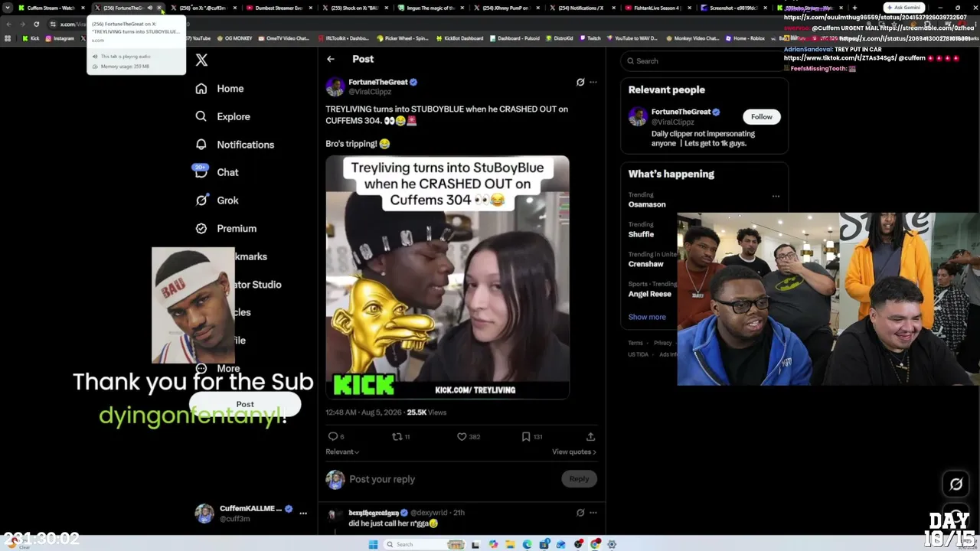Screen dimensions: 980x551
Task: Click Show more under trends
Action: (x=647, y=317)
